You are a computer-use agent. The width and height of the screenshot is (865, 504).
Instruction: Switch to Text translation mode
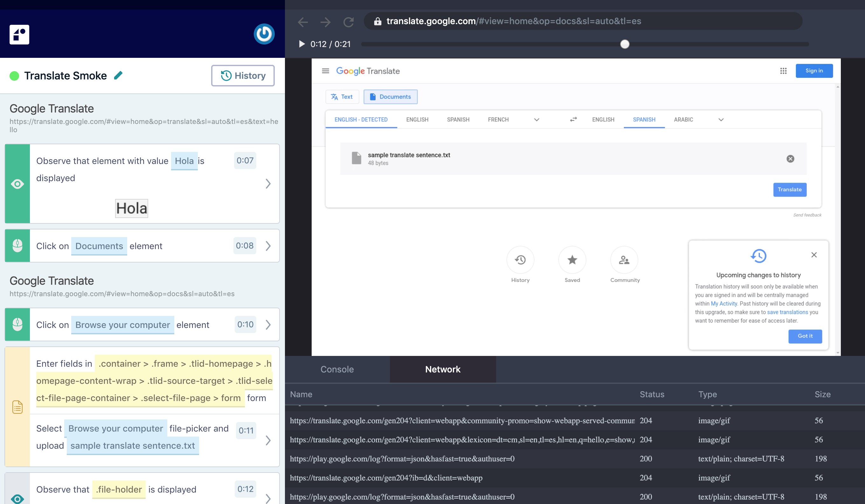(342, 97)
